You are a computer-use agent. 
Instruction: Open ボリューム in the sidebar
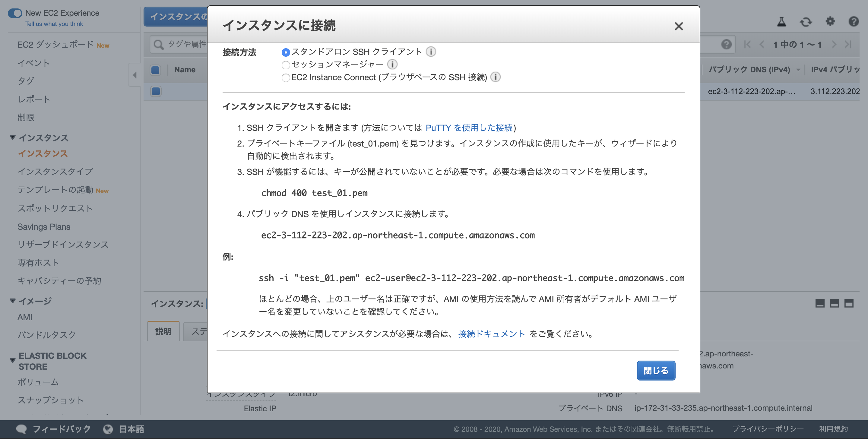38,382
